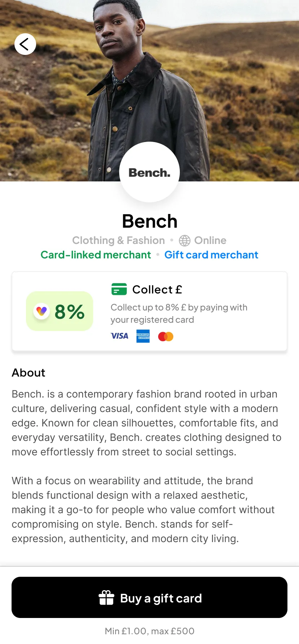Tap the Bench merchant title
299x644 pixels.
[x=149, y=221]
